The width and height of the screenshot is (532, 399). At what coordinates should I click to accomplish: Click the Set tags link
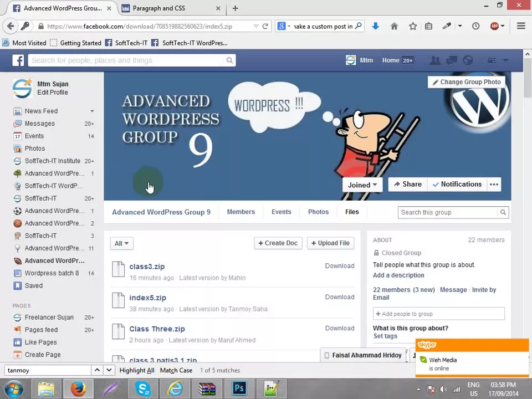tap(385, 336)
